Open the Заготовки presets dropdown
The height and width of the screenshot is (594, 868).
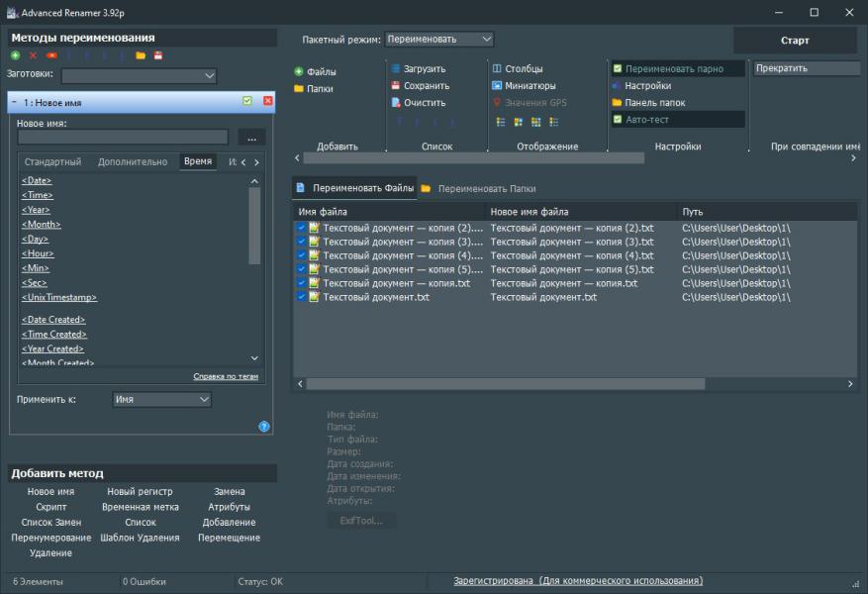click(x=139, y=76)
